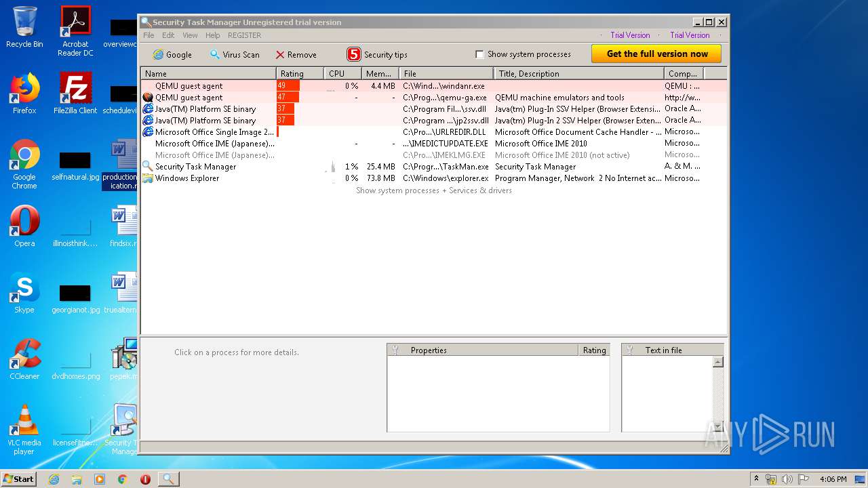The height and width of the screenshot is (488, 868).
Task: Open Recycle Bin desktop icon
Action: coord(24,27)
